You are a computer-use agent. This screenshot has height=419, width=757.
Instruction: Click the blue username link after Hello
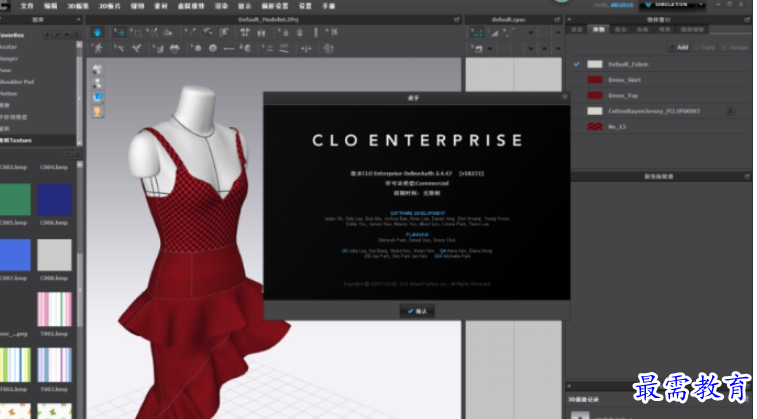coord(622,5)
